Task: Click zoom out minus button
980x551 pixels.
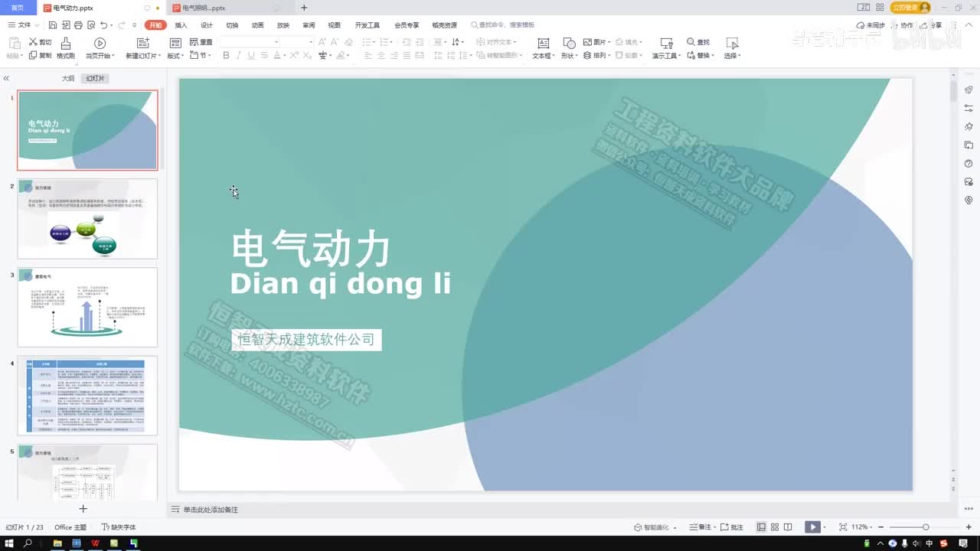Action: tap(881, 527)
